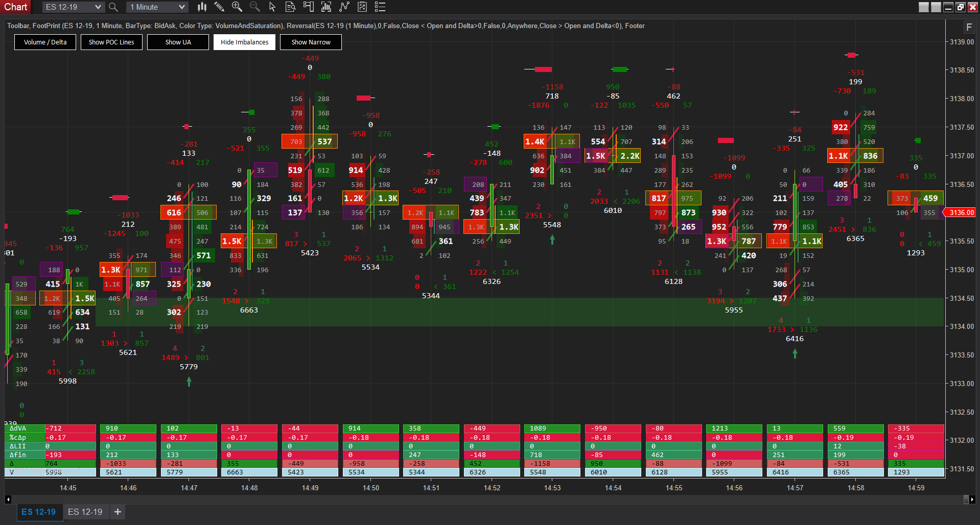Toggle the Hide Imbalances button
The width and height of the screenshot is (980, 525).
244,42
